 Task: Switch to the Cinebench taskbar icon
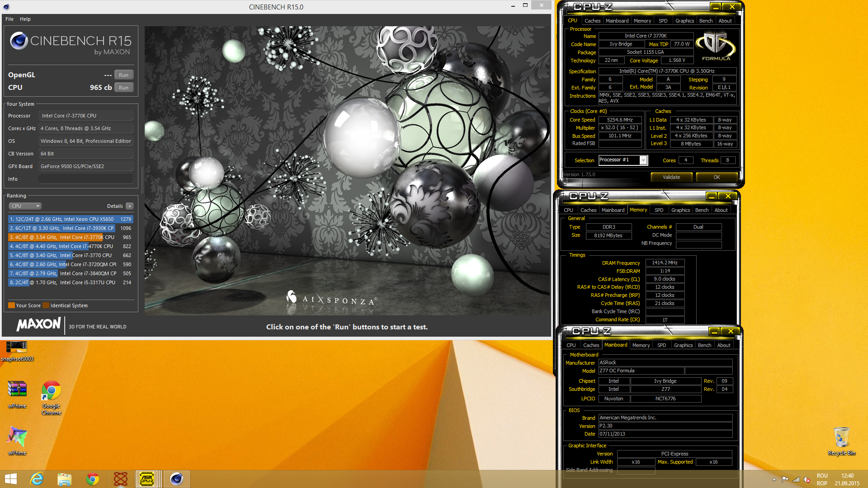(177, 479)
